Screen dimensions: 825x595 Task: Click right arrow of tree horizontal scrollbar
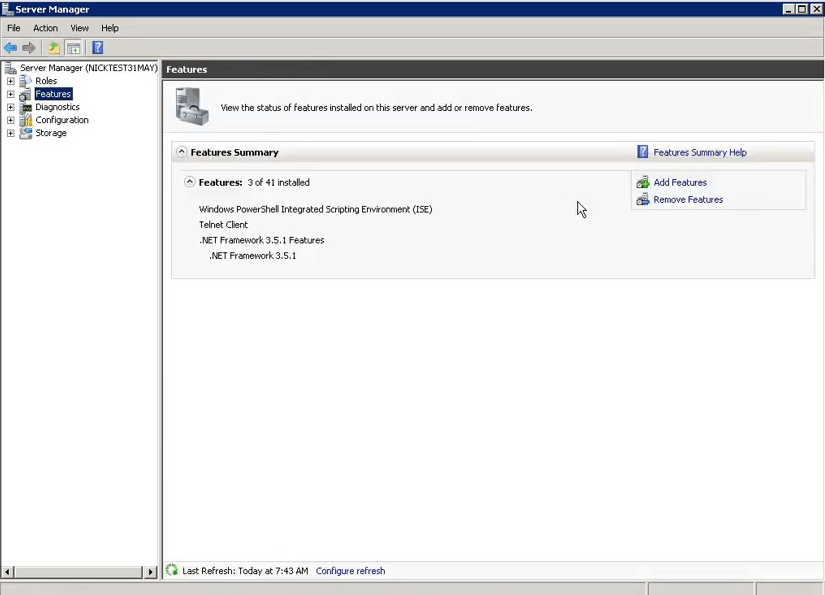click(x=150, y=572)
